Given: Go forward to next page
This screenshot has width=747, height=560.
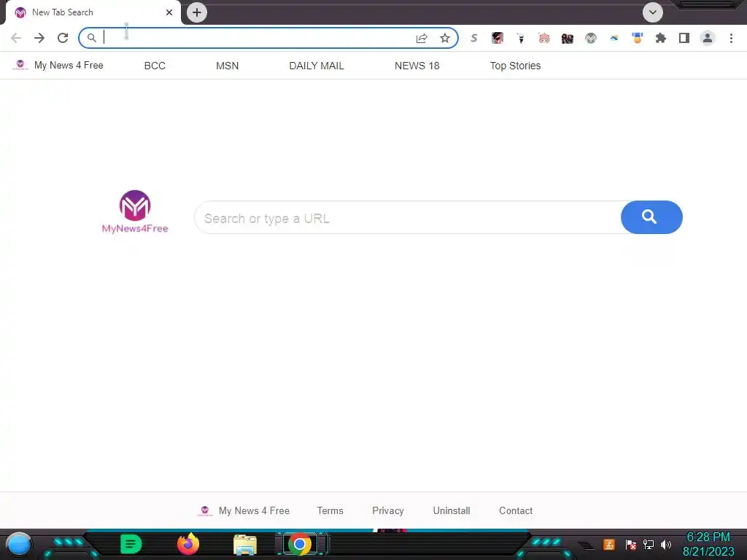Looking at the screenshot, I should [x=39, y=38].
